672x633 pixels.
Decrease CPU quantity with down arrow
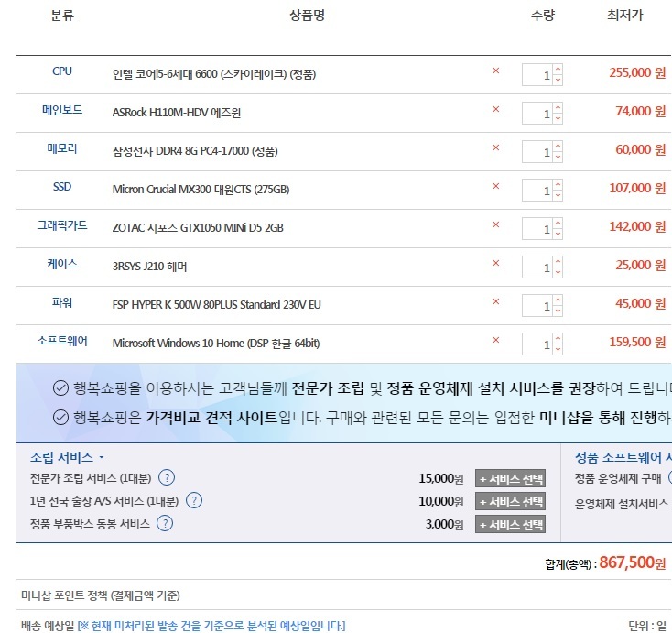click(558, 80)
